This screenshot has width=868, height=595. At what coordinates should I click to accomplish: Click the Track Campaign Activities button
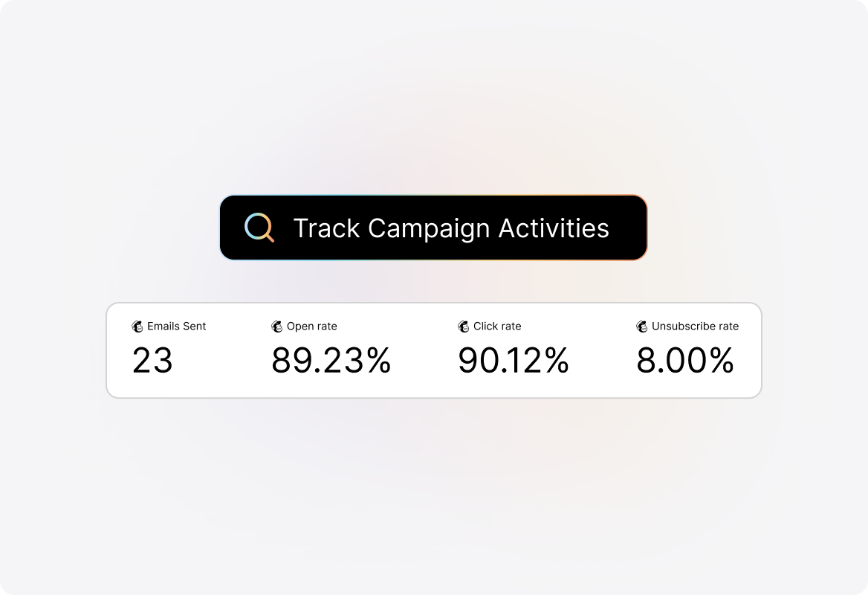(434, 228)
